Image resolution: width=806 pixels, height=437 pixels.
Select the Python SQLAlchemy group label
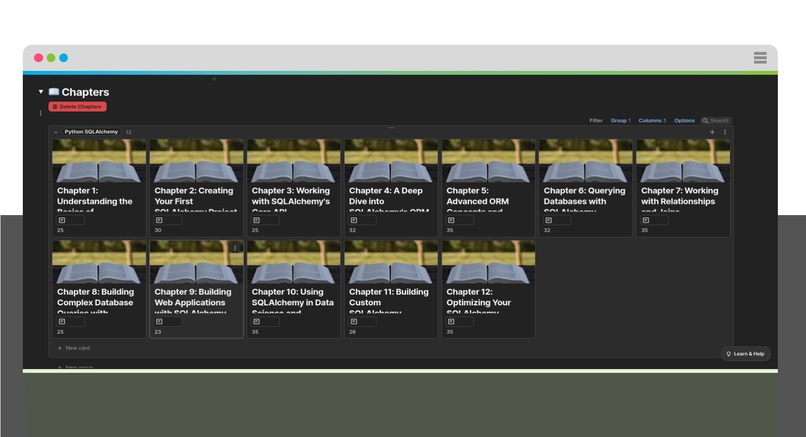click(x=91, y=132)
